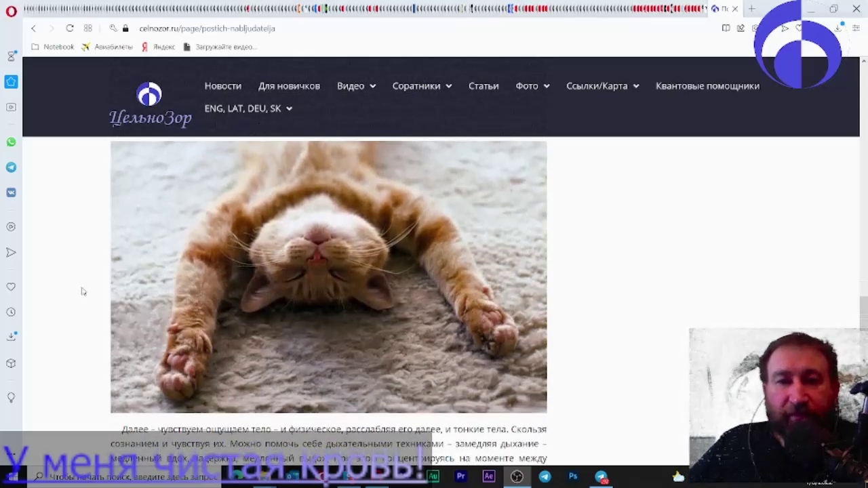Launch Adobe Premiere Pro from the taskbar
The image size is (868, 488).
tap(460, 476)
